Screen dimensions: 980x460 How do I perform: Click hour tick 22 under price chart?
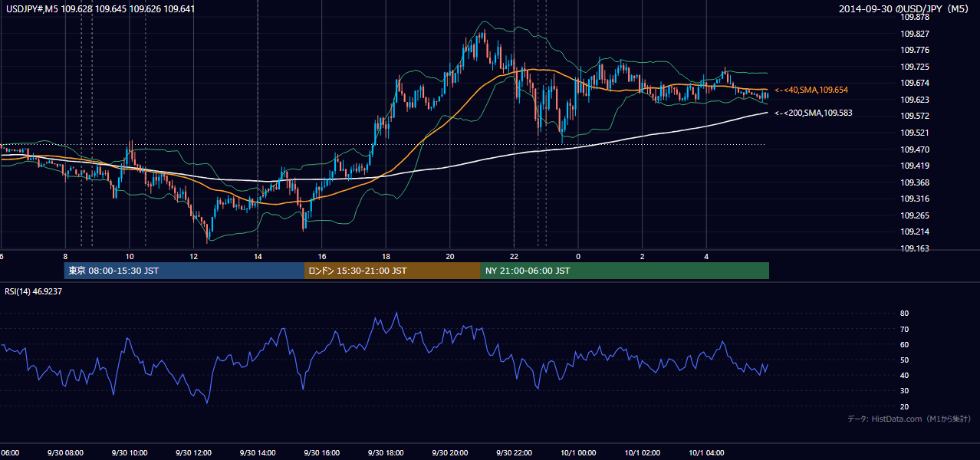pyautogui.click(x=514, y=257)
